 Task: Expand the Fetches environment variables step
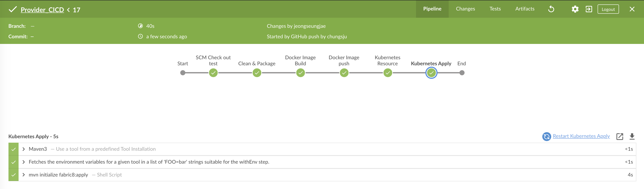point(23,162)
